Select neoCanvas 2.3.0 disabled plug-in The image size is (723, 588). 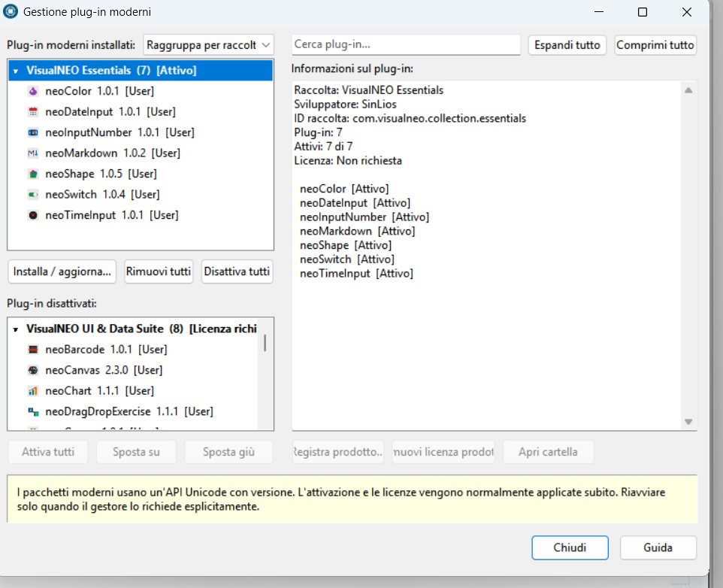point(104,370)
